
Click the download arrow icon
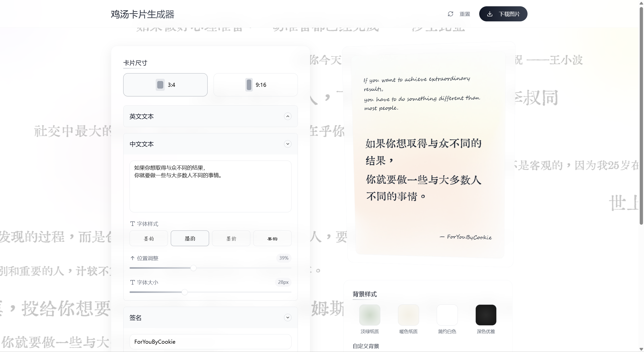pyautogui.click(x=490, y=14)
